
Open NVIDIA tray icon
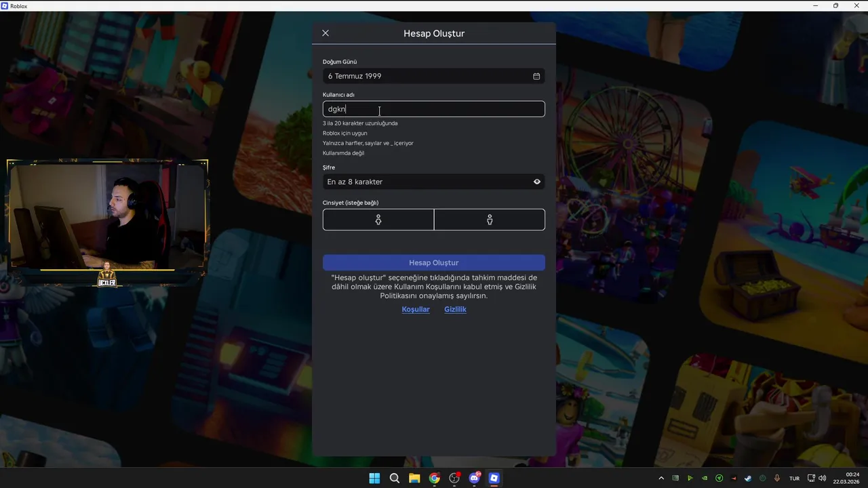tap(705, 479)
